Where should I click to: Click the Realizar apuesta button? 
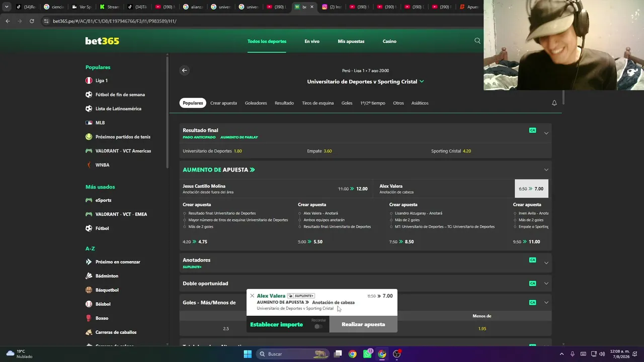pos(363,324)
